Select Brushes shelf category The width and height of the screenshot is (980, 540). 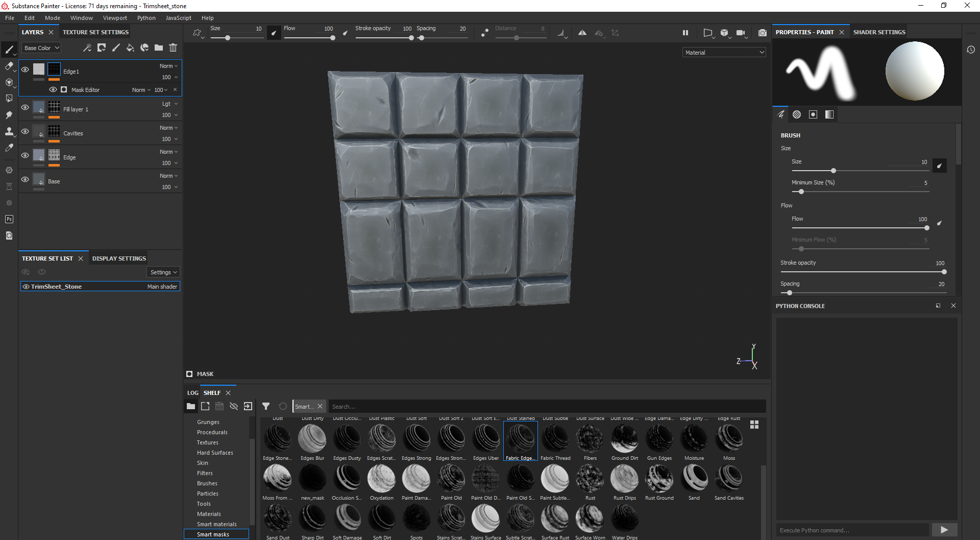(207, 483)
